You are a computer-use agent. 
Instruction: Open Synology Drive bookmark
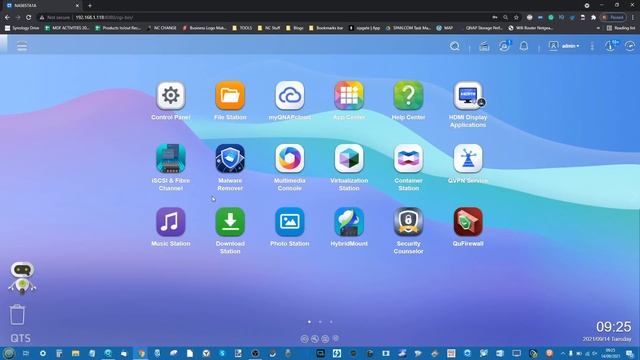tap(22, 28)
